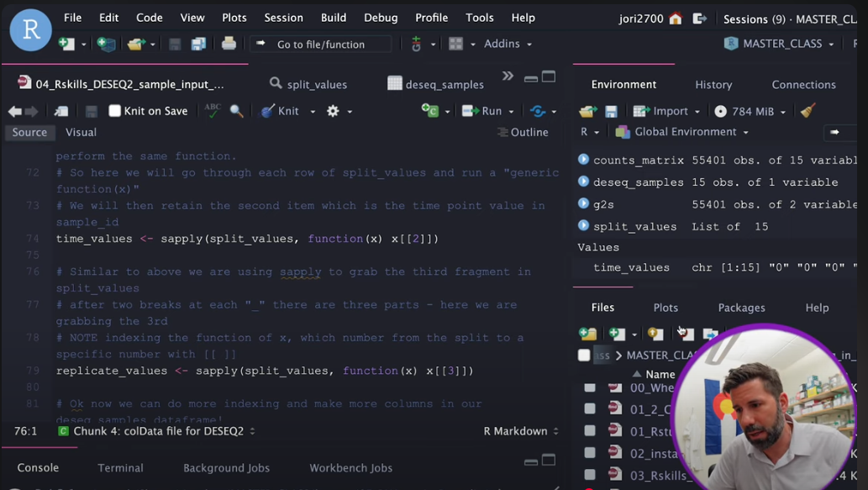
Task: Switch editor to Visual mode
Action: click(81, 132)
